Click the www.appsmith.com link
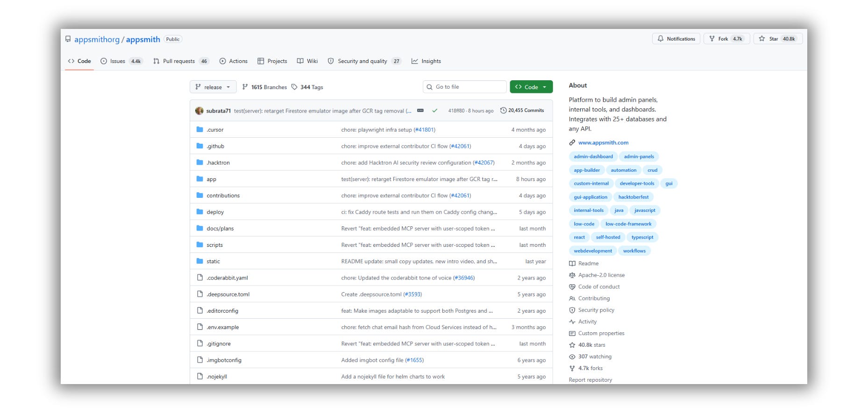The width and height of the screenshot is (868, 413). pyautogui.click(x=603, y=143)
